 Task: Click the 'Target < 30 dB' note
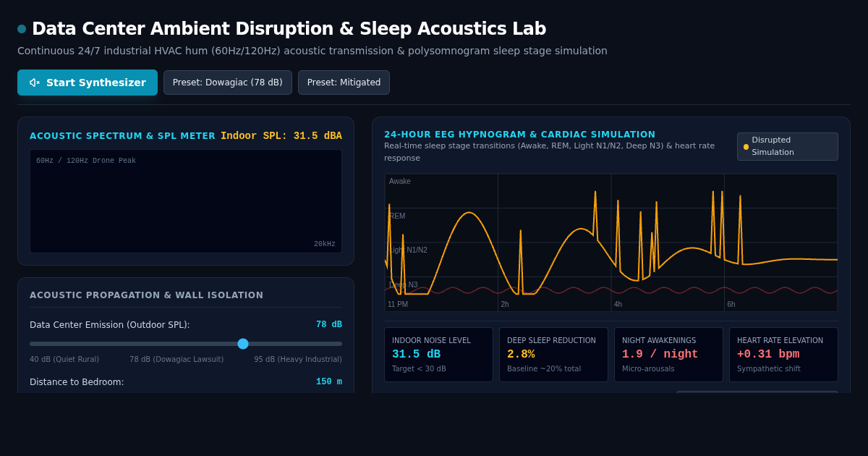point(419,369)
